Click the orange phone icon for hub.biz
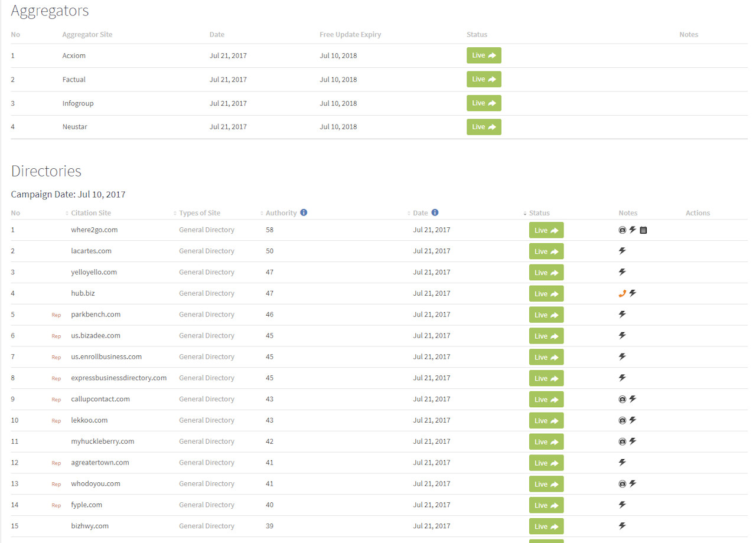The height and width of the screenshot is (543, 756). click(622, 293)
